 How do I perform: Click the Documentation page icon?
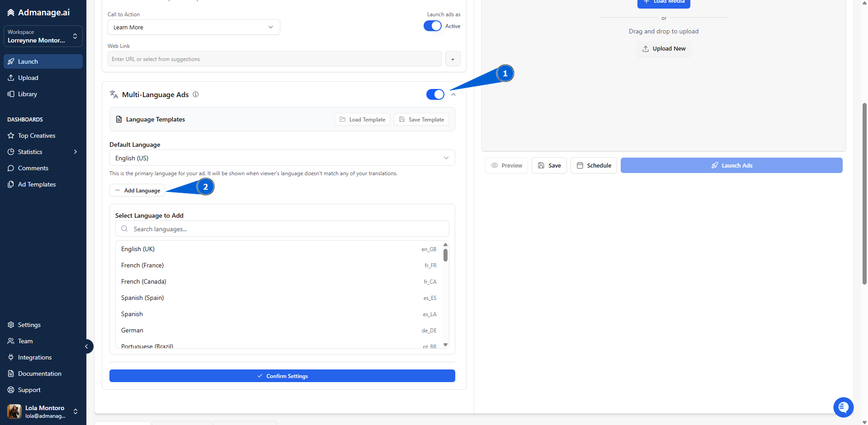tap(11, 374)
